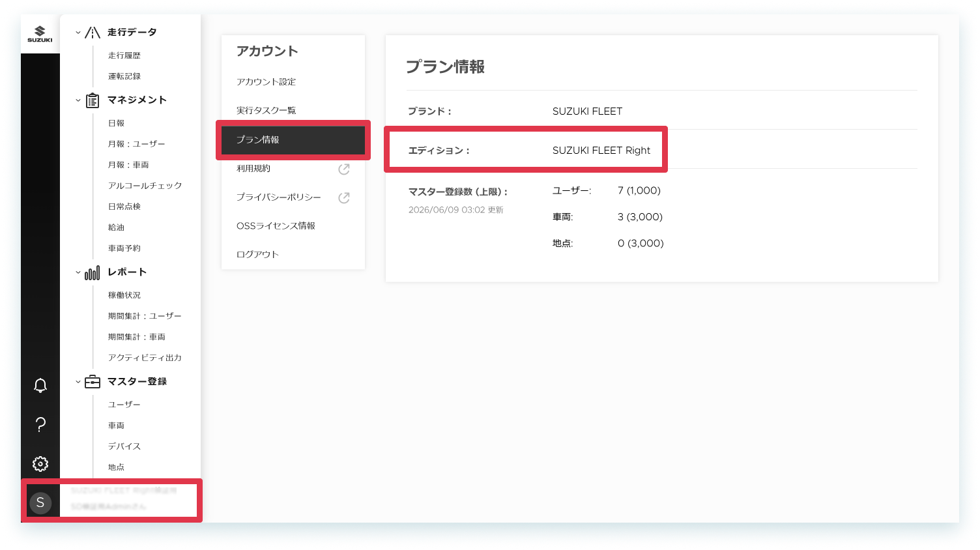Click the 走行データ section heading
This screenshot has width=980, height=550.
click(132, 33)
